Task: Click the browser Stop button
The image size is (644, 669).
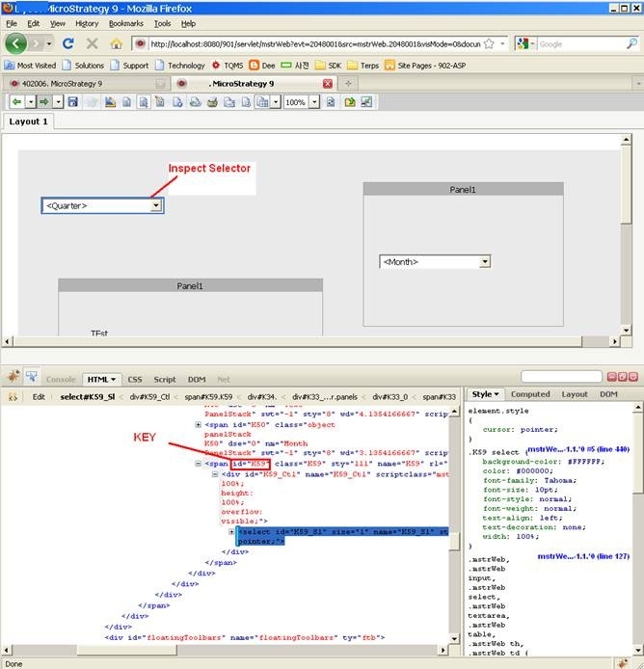Action: pyautogui.click(x=93, y=43)
